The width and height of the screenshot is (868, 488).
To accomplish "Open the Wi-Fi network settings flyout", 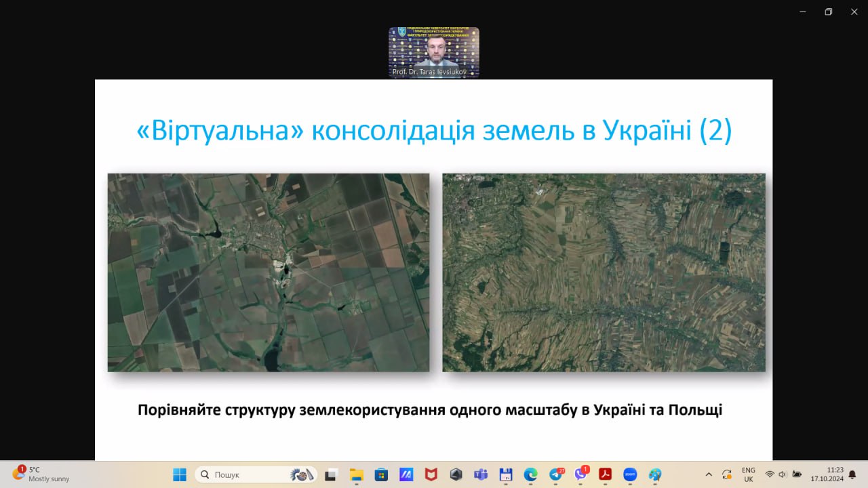I will point(770,474).
